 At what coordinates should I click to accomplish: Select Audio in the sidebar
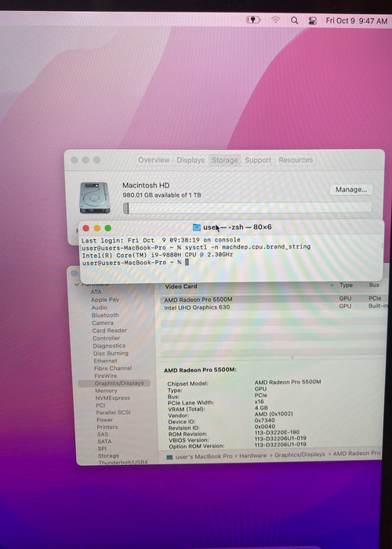[x=100, y=307]
